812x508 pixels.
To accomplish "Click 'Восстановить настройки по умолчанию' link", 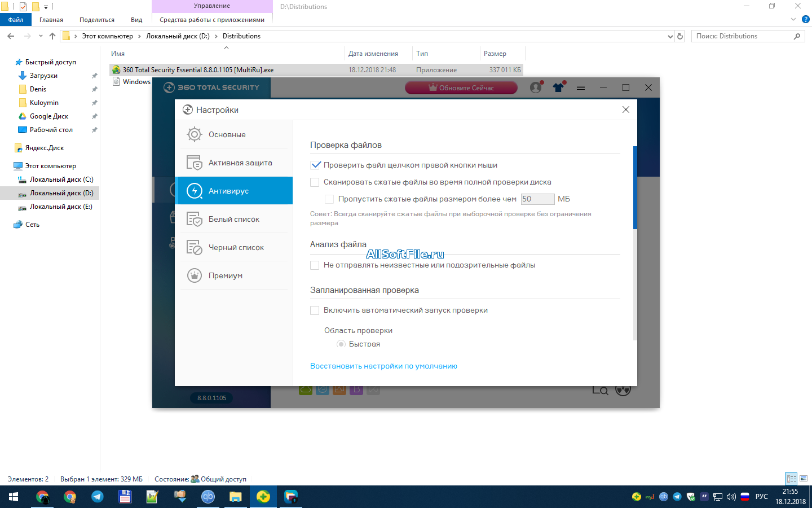I will [383, 366].
